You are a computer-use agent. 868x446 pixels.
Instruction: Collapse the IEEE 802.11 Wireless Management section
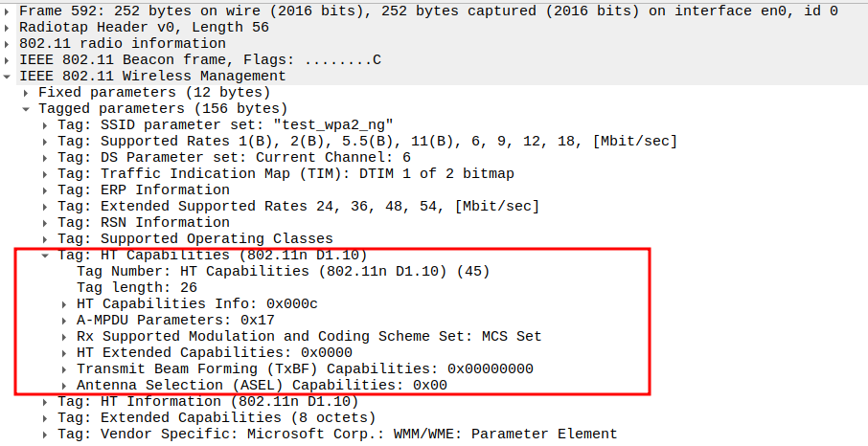[9, 76]
